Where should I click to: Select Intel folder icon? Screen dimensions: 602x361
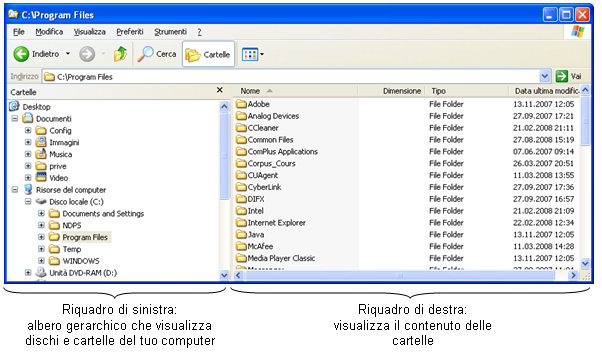click(x=241, y=210)
